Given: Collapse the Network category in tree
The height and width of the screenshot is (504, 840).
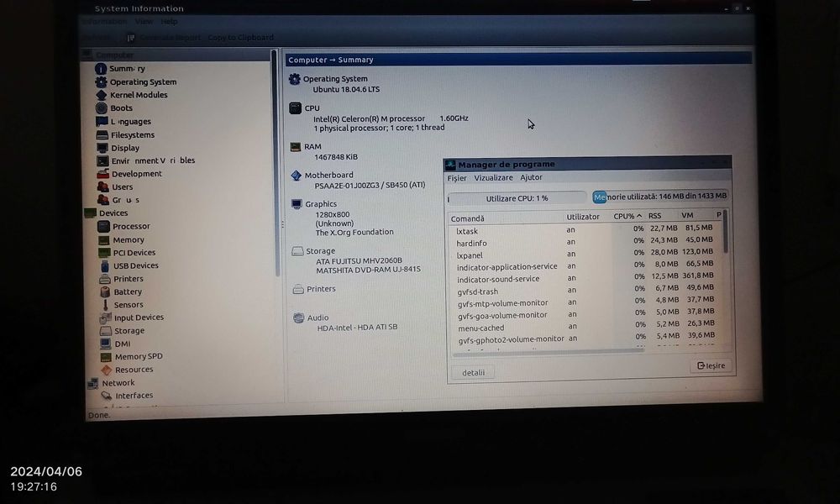Looking at the screenshot, I should click(x=118, y=383).
